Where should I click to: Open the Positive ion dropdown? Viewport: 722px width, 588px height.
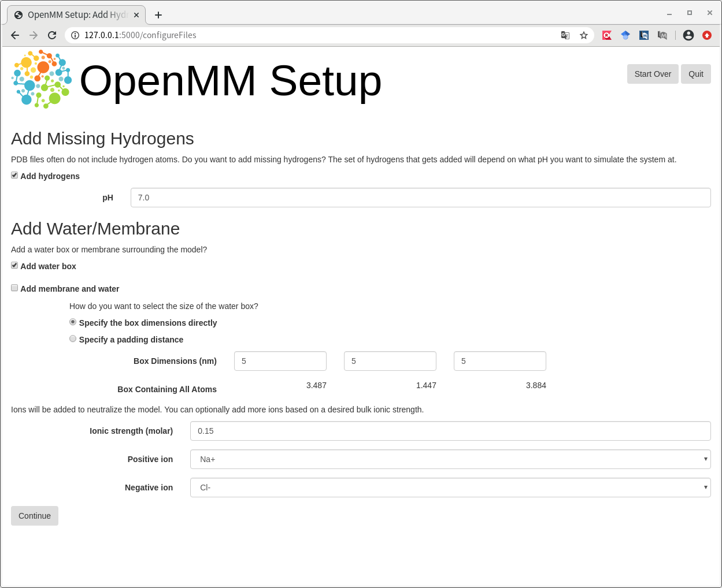point(450,459)
